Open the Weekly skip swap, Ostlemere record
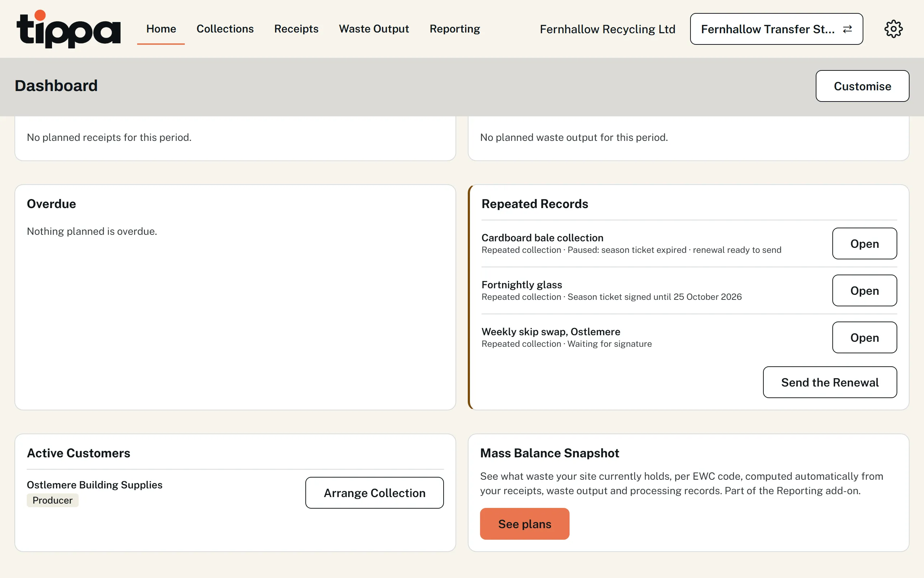This screenshot has height=578, width=924. (864, 337)
